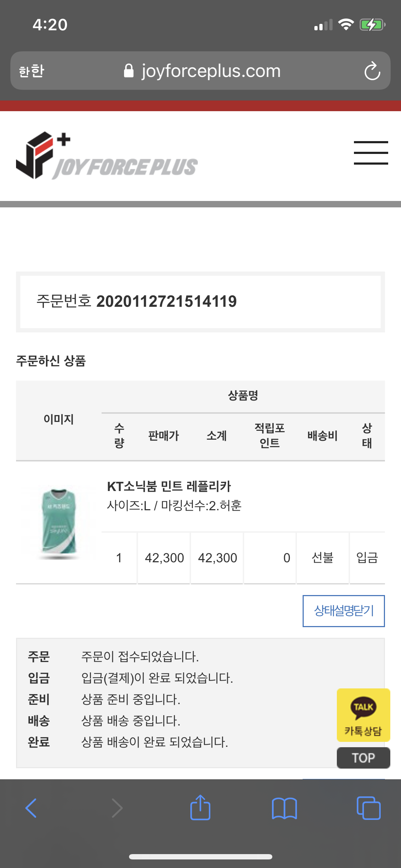Open KakaoTalk consultation button

click(x=363, y=715)
